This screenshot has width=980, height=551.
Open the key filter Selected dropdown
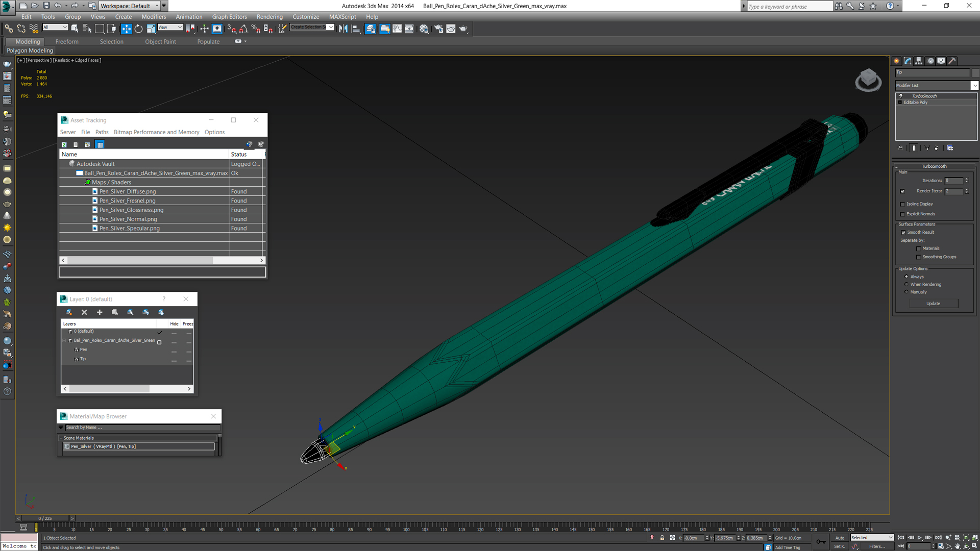point(872,538)
